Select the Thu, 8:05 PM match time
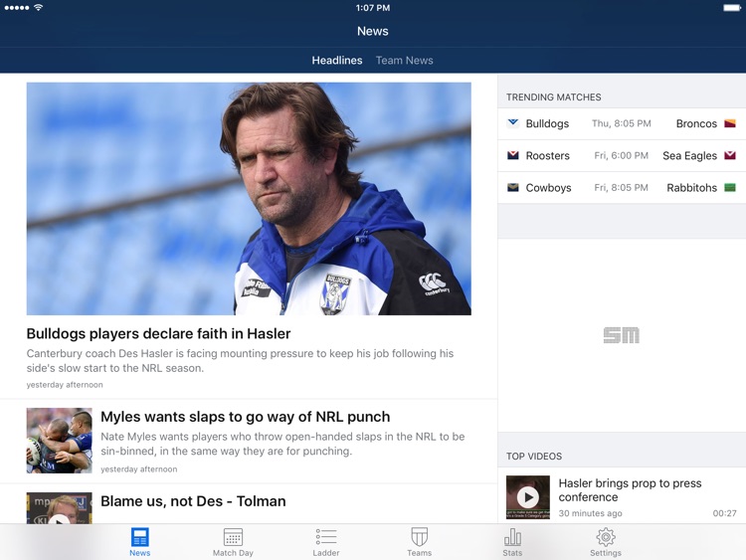The width and height of the screenshot is (746, 560). 622,123
